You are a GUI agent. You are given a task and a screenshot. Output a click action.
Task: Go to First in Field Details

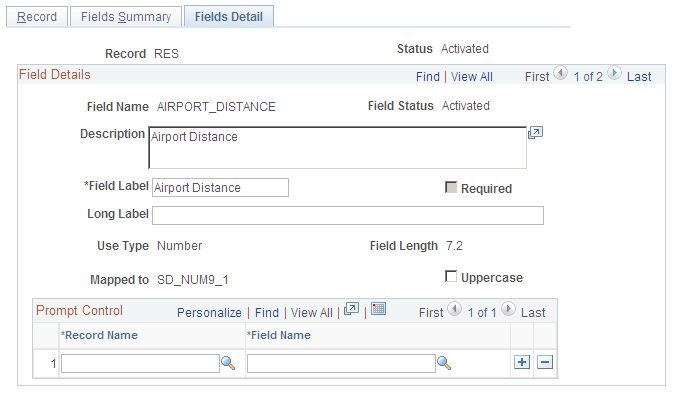537,77
